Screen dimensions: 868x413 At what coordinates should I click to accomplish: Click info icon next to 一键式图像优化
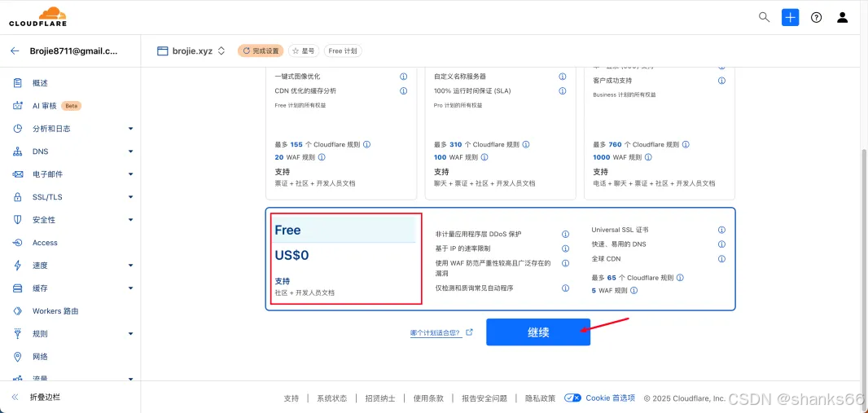click(x=404, y=77)
